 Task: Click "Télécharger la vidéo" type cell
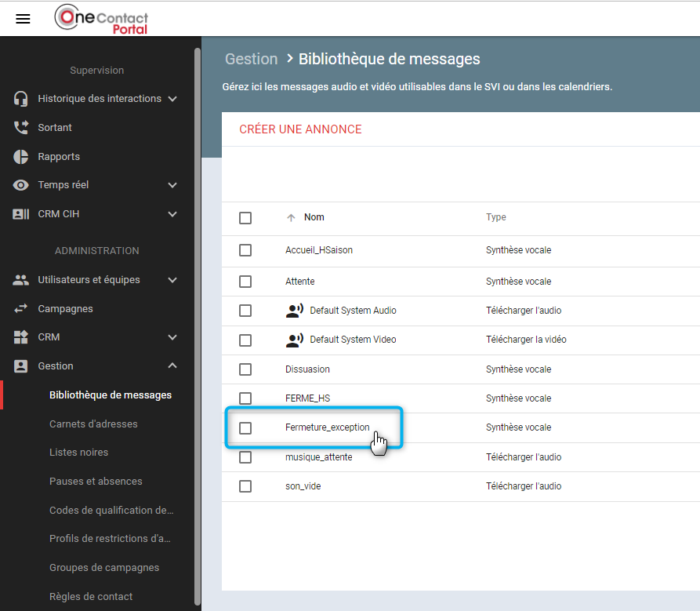[x=526, y=340]
